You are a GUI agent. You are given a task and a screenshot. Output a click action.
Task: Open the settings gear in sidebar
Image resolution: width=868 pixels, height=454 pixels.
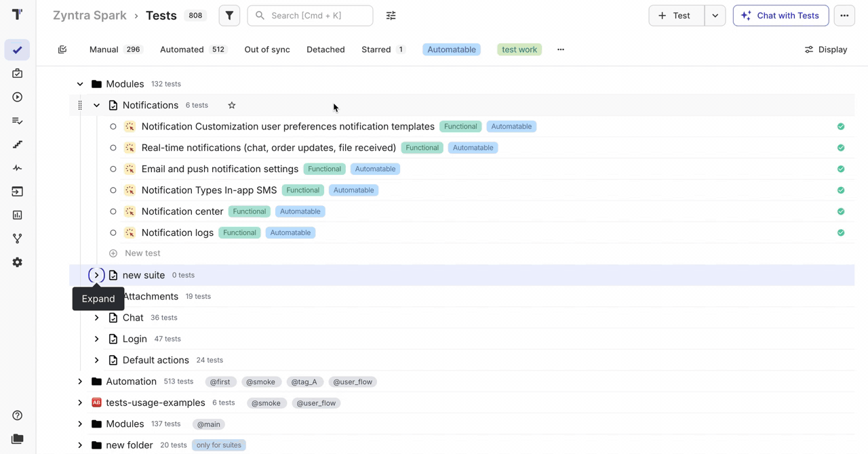(18, 262)
